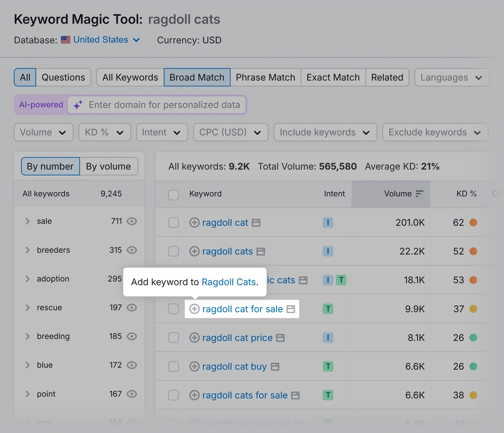Screen dimensions: 504x433
Task: Add 'ragdoll cat buy' via plus icon
Action: coord(194,367)
